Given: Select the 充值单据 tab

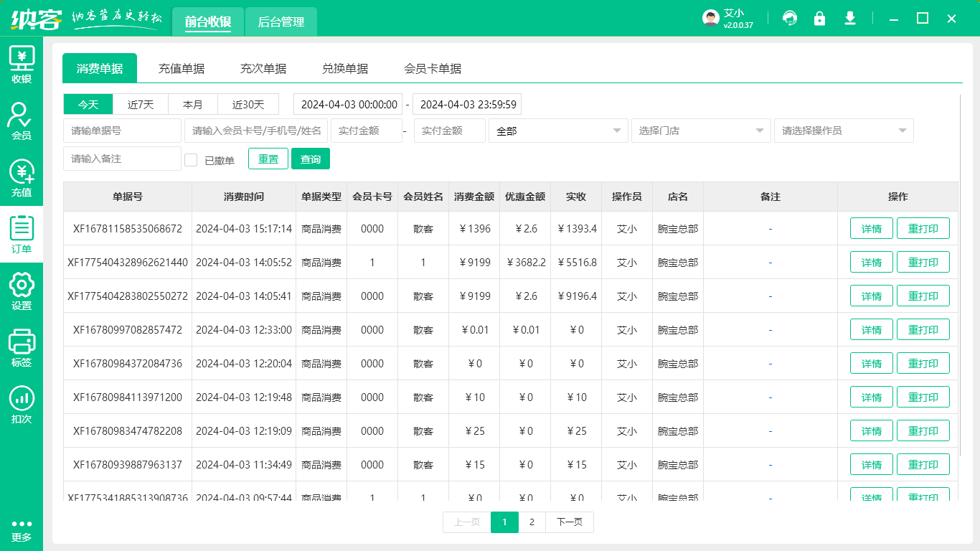Looking at the screenshot, I should [182, 68].
